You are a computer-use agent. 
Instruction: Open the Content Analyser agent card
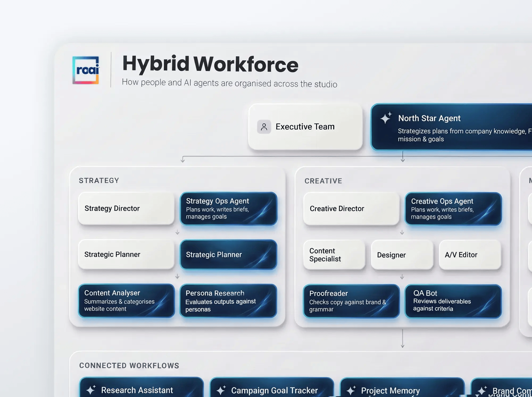click(x=126, y=301)
